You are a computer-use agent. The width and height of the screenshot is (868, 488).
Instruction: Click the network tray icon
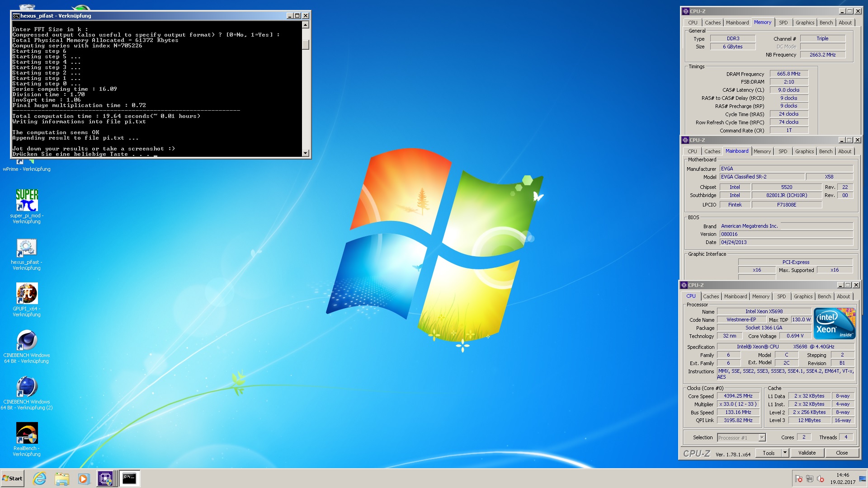pyautogui.click(x=810, y=479)
